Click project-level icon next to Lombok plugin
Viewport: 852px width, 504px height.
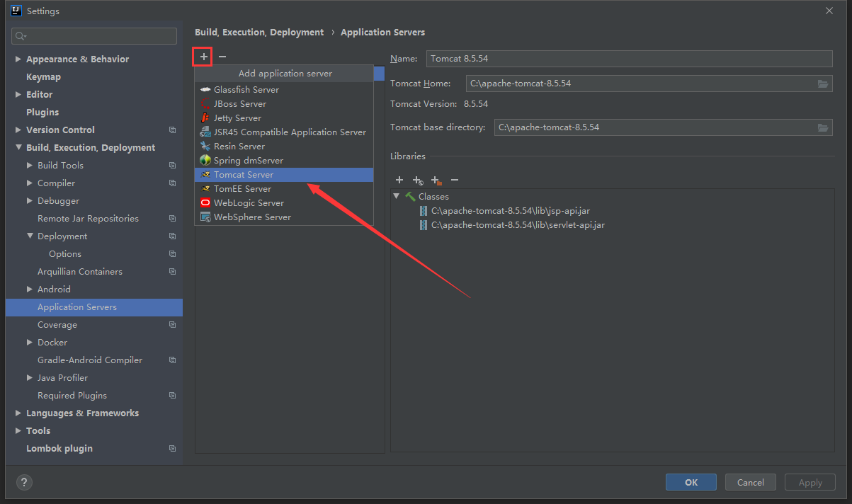[x=172, y=449]
